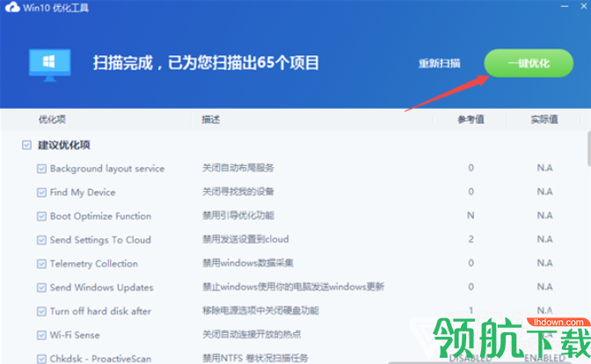Click Find My Device row text
The image size is (591, 364).
(83, 193)
